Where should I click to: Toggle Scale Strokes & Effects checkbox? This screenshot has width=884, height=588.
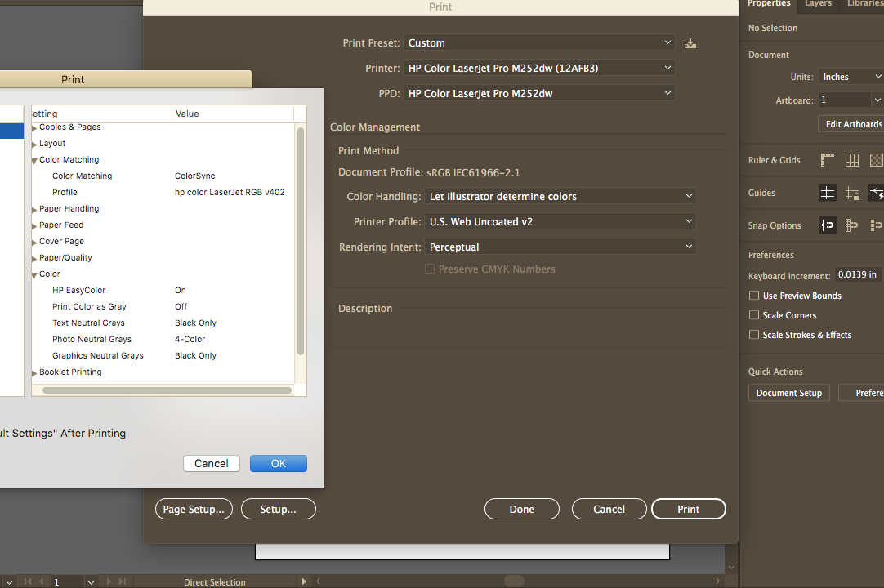pyautogui.click(x=754, y=335)
